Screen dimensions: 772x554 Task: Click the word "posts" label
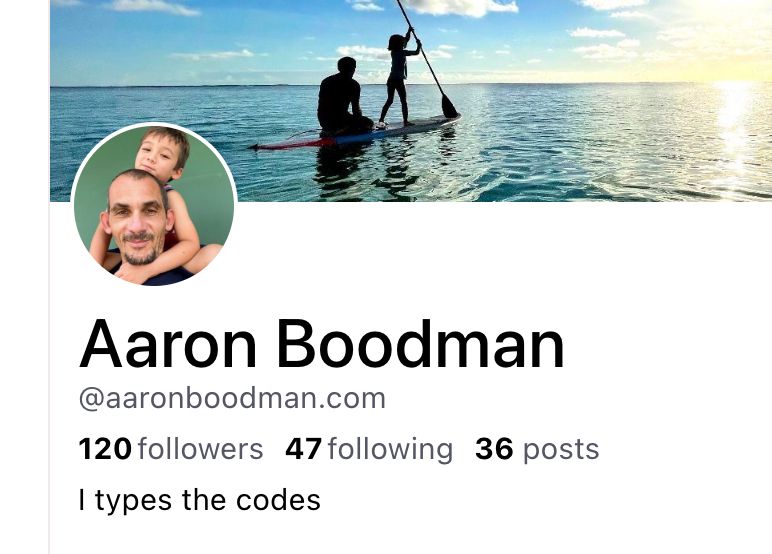coord(561,451)
